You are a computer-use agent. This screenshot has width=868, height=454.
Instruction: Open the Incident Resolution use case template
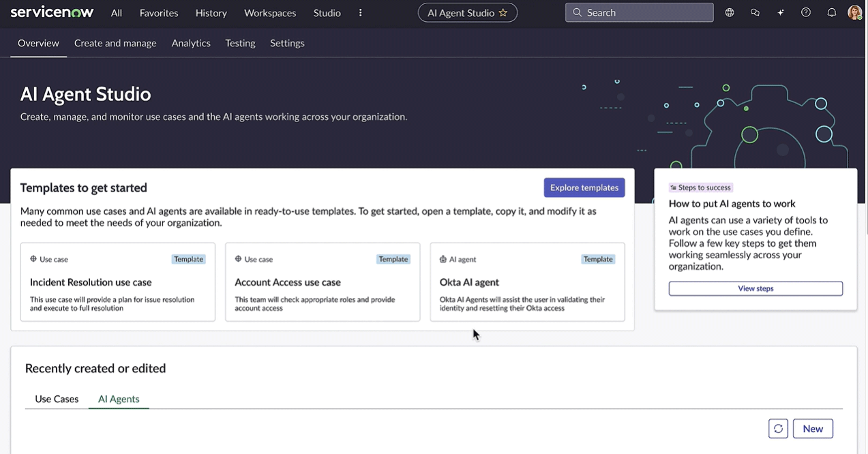tap(118, 282)
